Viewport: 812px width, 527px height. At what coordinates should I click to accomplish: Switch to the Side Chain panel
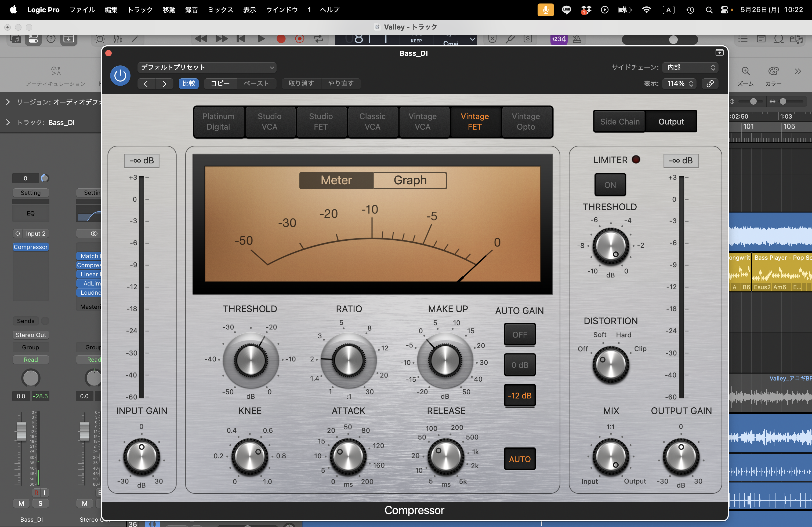tap(619, 122)
